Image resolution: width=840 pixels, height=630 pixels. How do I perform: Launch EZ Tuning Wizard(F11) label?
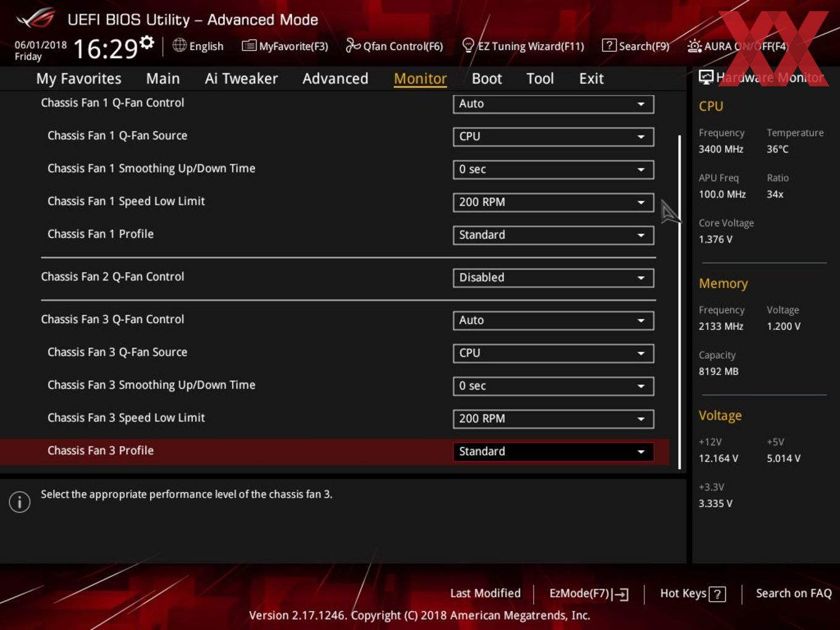click(531, 46)
